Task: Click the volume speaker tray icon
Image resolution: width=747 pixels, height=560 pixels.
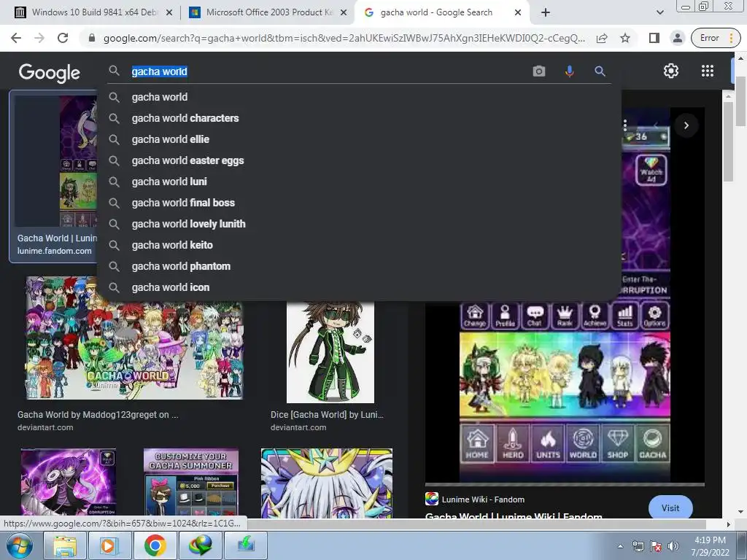Action: pos(673,547)
